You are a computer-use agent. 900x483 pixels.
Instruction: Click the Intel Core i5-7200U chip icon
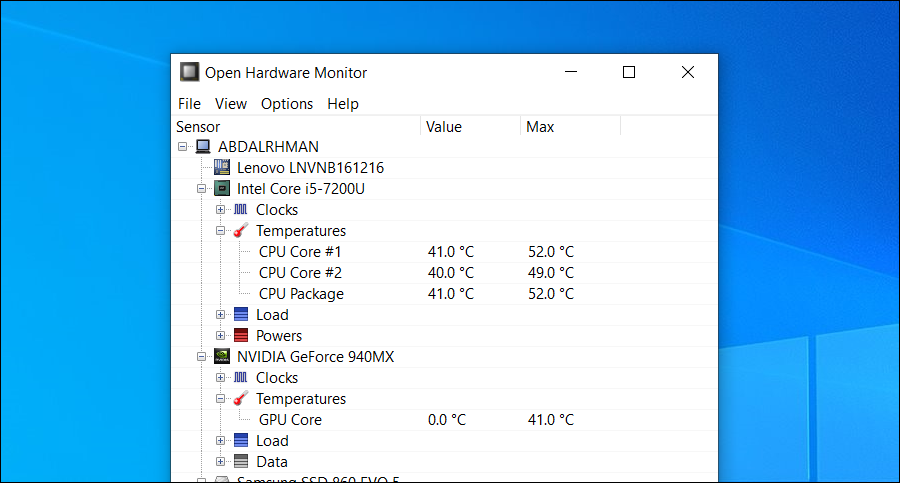(x=222, y=189)
